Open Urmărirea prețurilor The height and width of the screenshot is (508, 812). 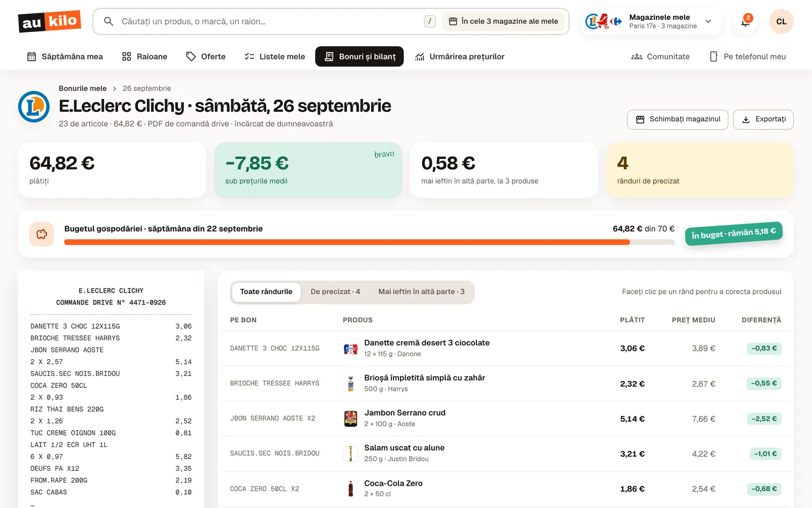(x=460, y=56)
